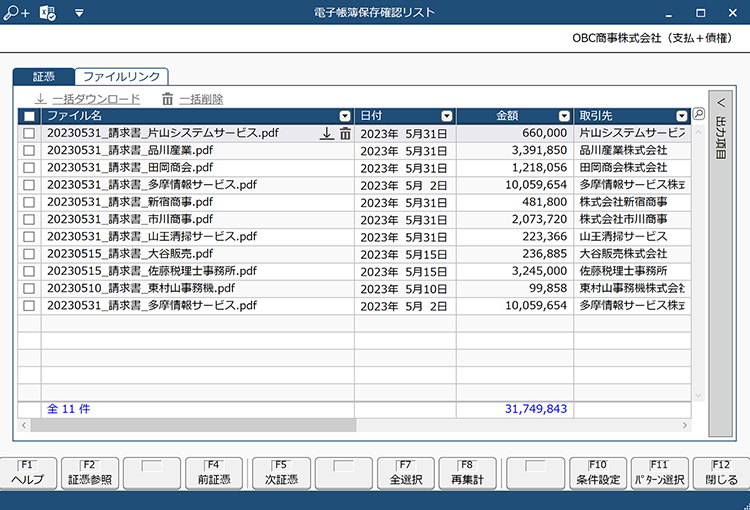Check the box for 大谷販売.pdf row
The width and height of the screenshot is (750, 510).
click(29, 254)
